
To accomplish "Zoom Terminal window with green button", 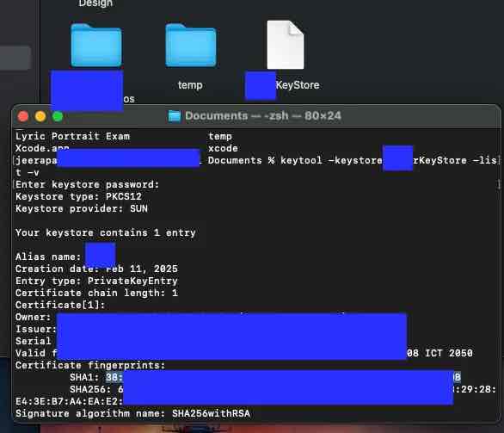I will tap(58, 116).
